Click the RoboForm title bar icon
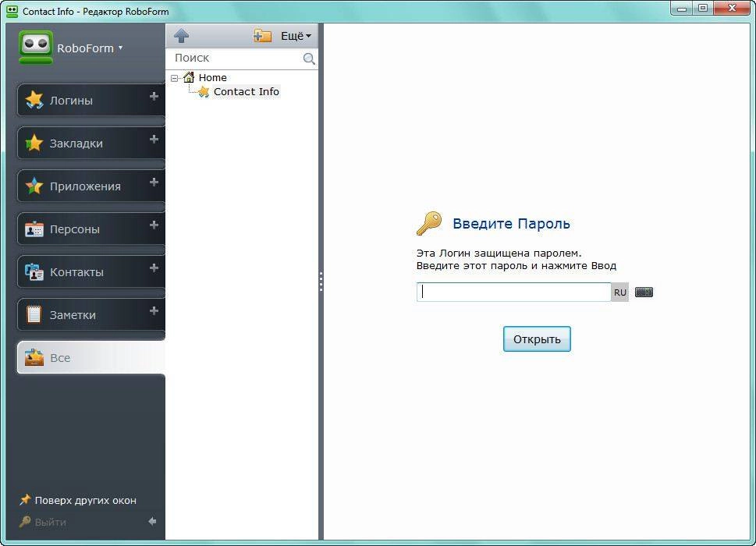This screenshot has height=546, width=756. (12, 11)
